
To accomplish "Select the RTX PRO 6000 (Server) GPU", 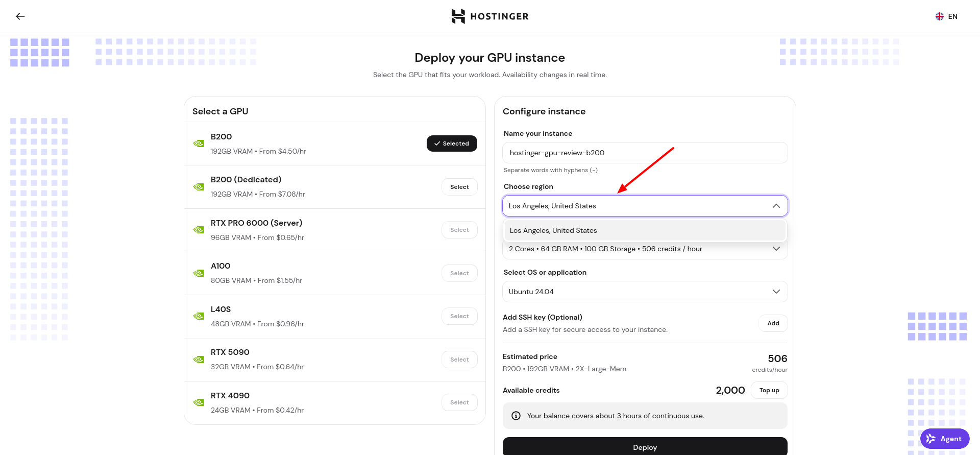I will 459,230.
